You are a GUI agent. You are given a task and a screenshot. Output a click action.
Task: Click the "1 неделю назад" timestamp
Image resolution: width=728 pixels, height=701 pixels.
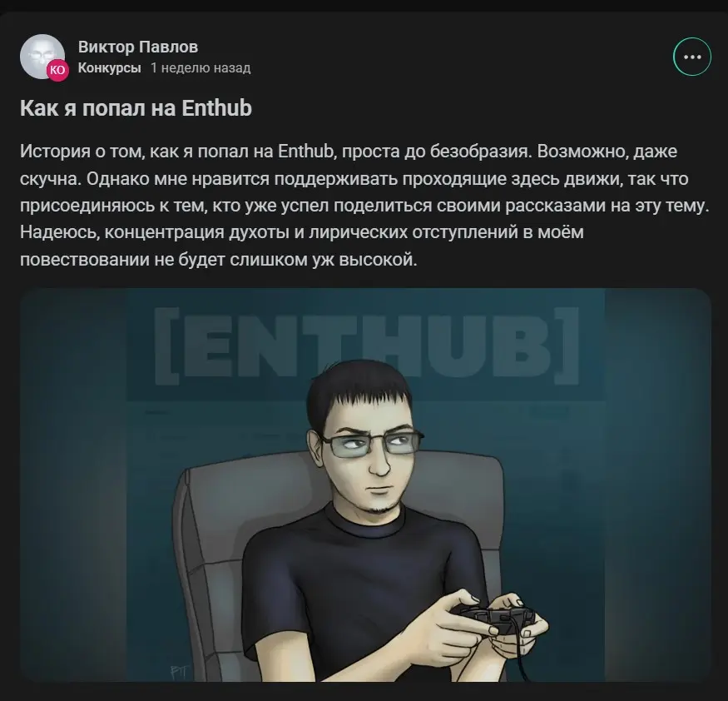(201, 67)
